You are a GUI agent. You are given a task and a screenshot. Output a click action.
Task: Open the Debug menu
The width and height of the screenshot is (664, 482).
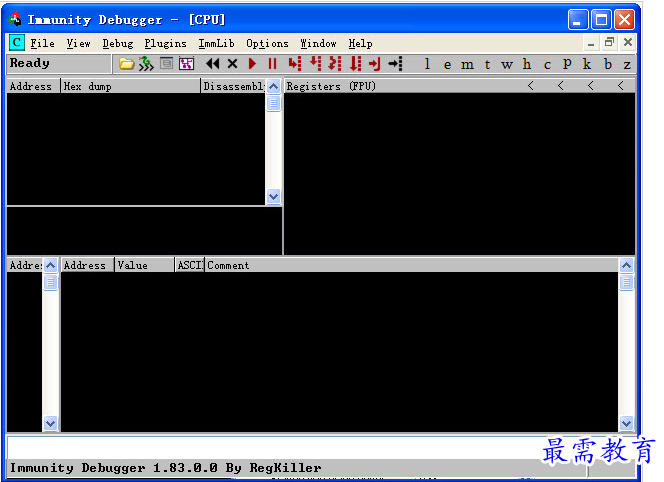[x=118, y=43]
